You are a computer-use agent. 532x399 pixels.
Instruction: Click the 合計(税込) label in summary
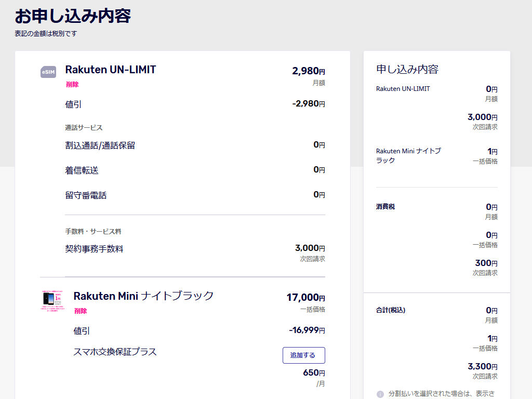click(x=391, y=310)
